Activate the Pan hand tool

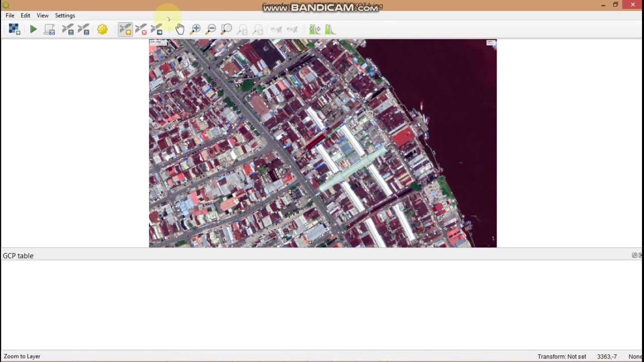tap(180, 30)
